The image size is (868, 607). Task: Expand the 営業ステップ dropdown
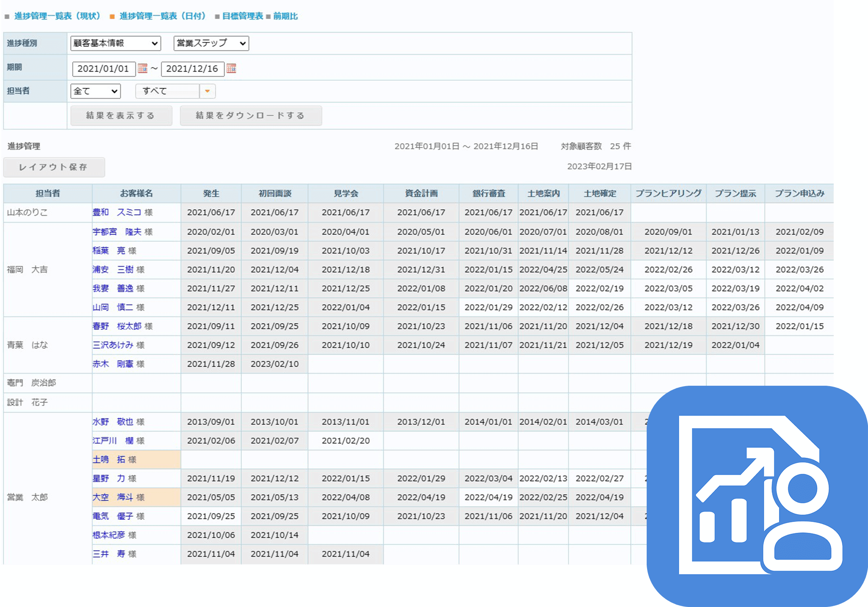211,43
